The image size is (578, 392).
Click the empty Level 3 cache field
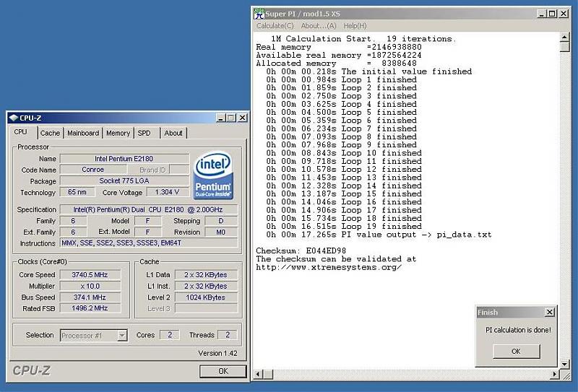point(206,308)
